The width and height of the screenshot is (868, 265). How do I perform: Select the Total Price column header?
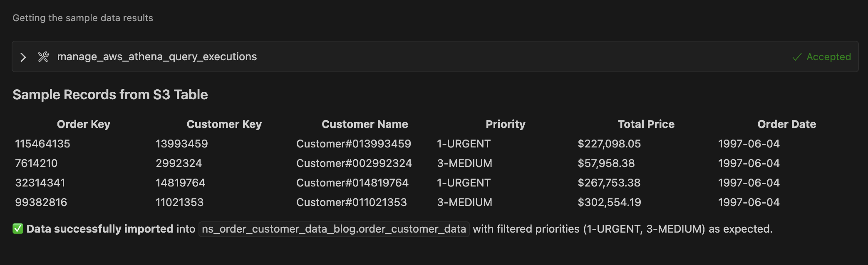point(646,124)
